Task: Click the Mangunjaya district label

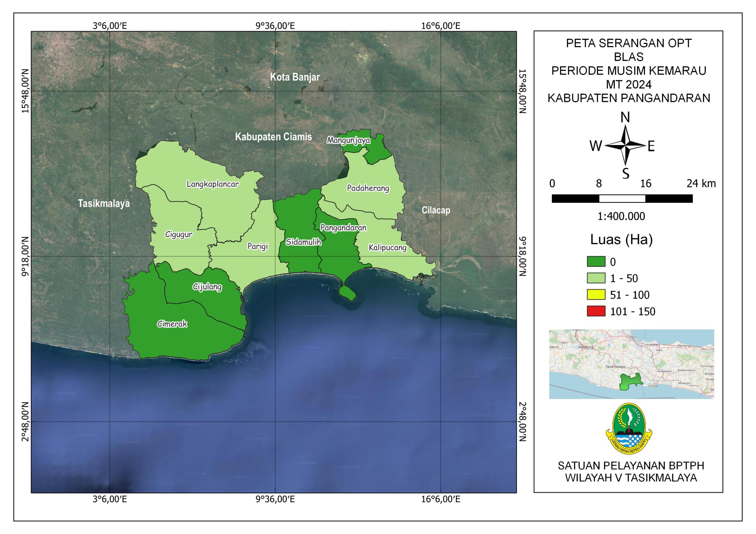Action: click(x=348, y=140)
